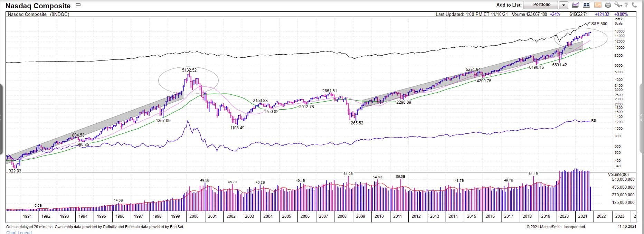Expand the left side panel handle
The width and height of the screenshot is (644, 234).
pos(1,118)
